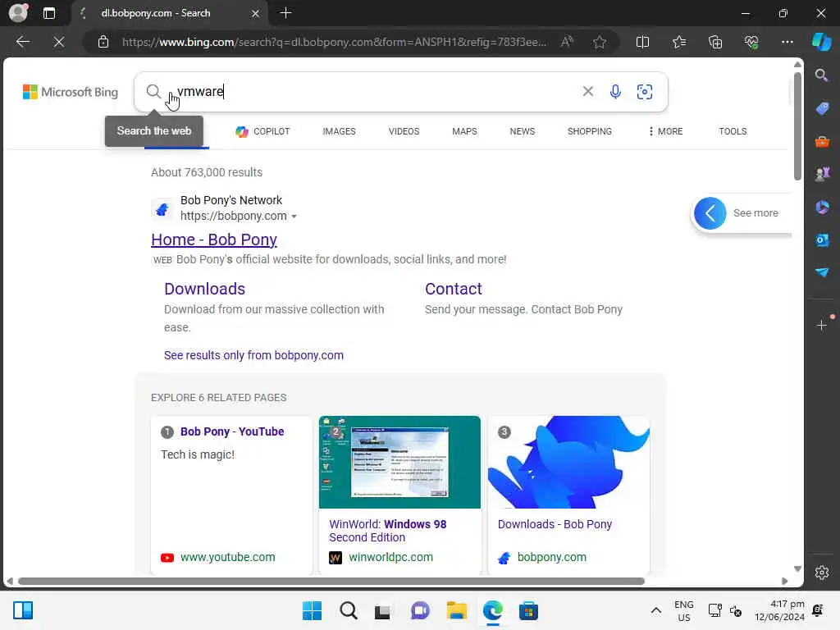Switch to the Videos tab
Image resolution: width=840 pixels, height=630 pixels.
404,131
